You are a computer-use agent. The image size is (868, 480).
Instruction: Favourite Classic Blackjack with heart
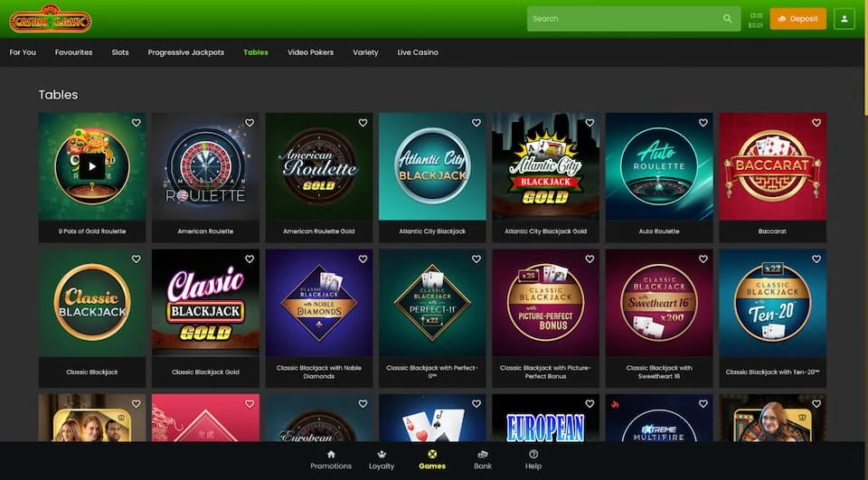coord(137,259)
